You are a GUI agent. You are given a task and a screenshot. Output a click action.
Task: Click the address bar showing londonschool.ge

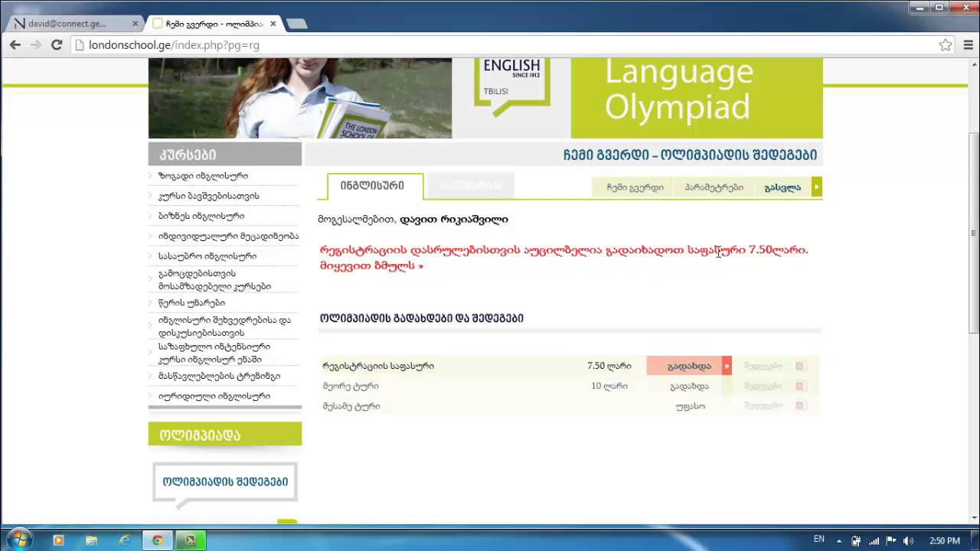(x=505, y=45)
